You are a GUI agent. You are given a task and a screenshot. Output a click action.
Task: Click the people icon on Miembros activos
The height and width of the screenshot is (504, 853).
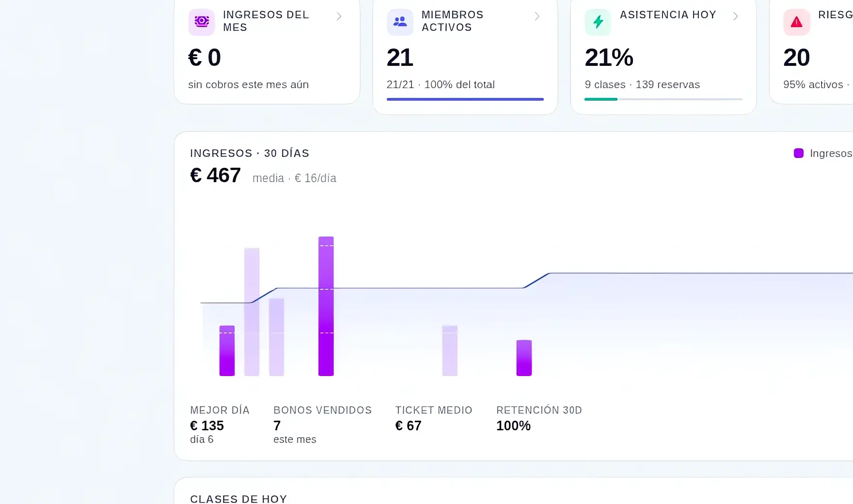pyautogui.click(x=400, y=22)
